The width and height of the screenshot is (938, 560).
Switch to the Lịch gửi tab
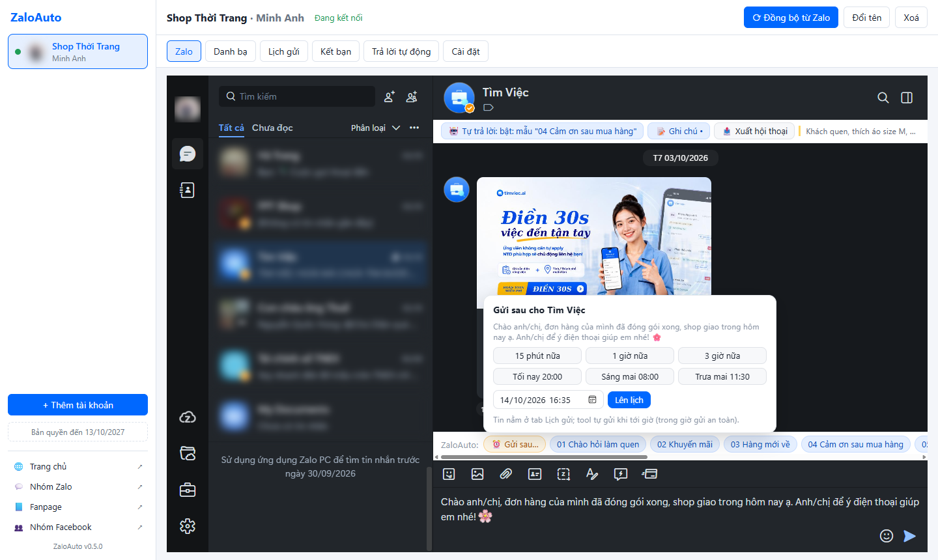(284, 51)
